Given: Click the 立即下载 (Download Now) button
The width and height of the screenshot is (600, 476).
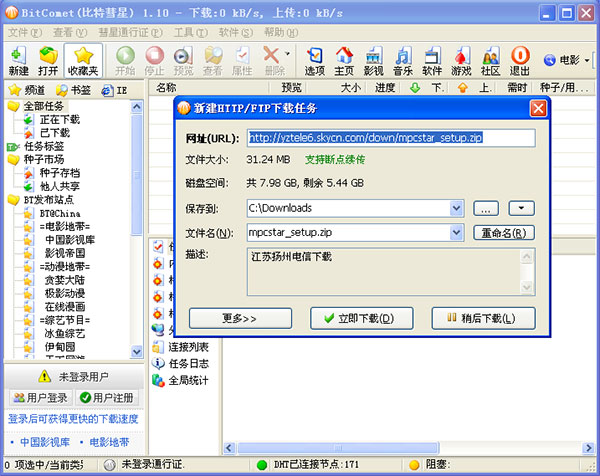Looking at the screenshot, I should pos(353,319).
